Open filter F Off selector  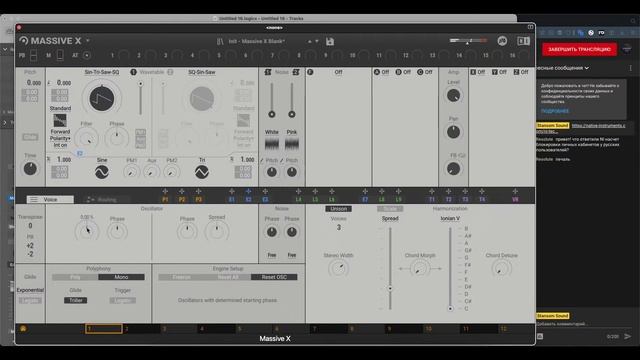(338, 72)
